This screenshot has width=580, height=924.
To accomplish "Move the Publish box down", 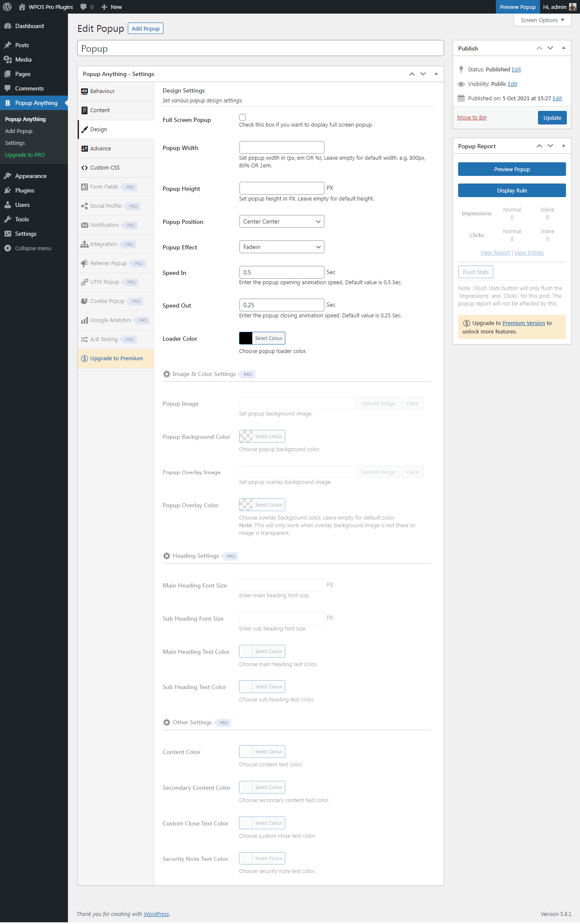I will [550, 48].
